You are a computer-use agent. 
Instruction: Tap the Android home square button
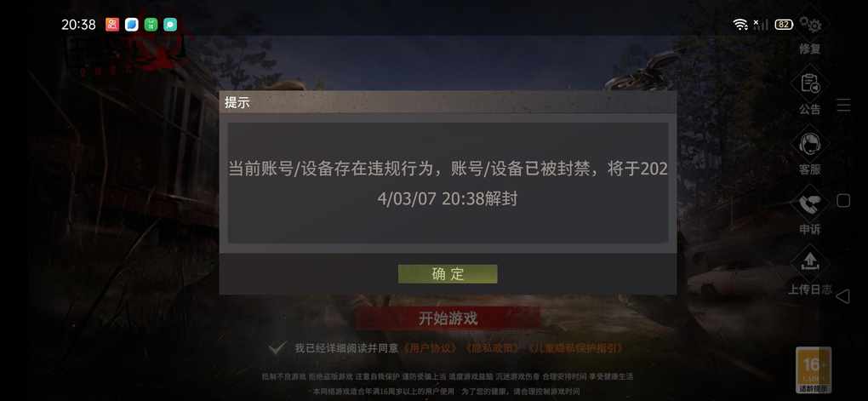click(843, 201)
